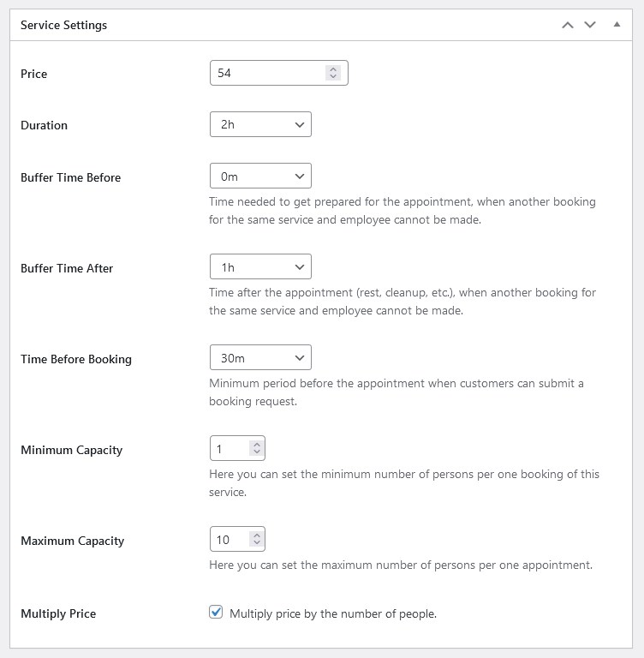This screenshot has width=644, height=658.
Task: Decrease Maximum Capacity using down arrow
Action: [x=257, y=542]
